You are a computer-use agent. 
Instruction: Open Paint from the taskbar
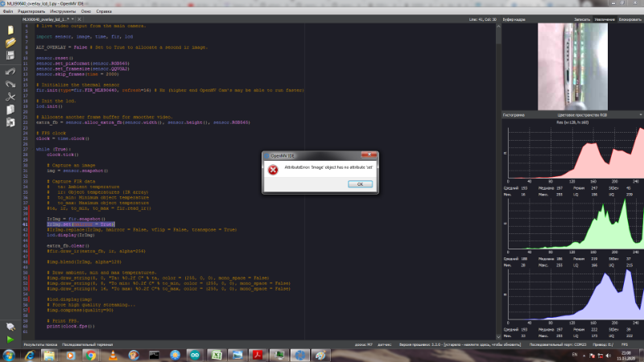point(320,356)
